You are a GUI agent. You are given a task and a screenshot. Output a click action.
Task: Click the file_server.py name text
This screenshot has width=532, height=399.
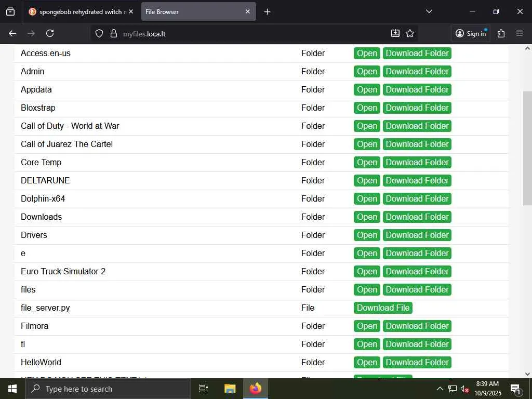tap(45, 308)
